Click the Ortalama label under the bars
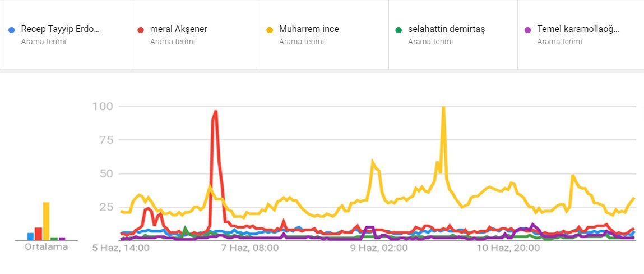644x274 pixels. point(46,247)
